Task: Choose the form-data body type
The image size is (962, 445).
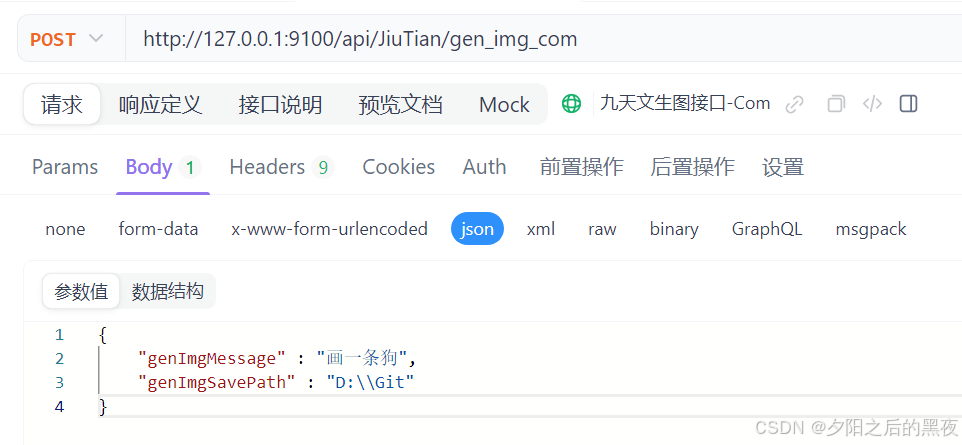Action: coord(158,229)
